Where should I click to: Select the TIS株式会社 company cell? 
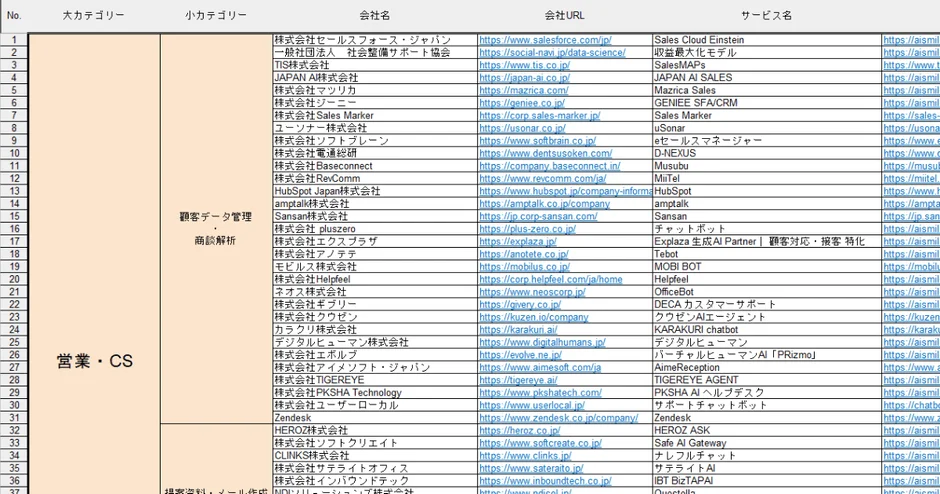(x=375, y=65)
